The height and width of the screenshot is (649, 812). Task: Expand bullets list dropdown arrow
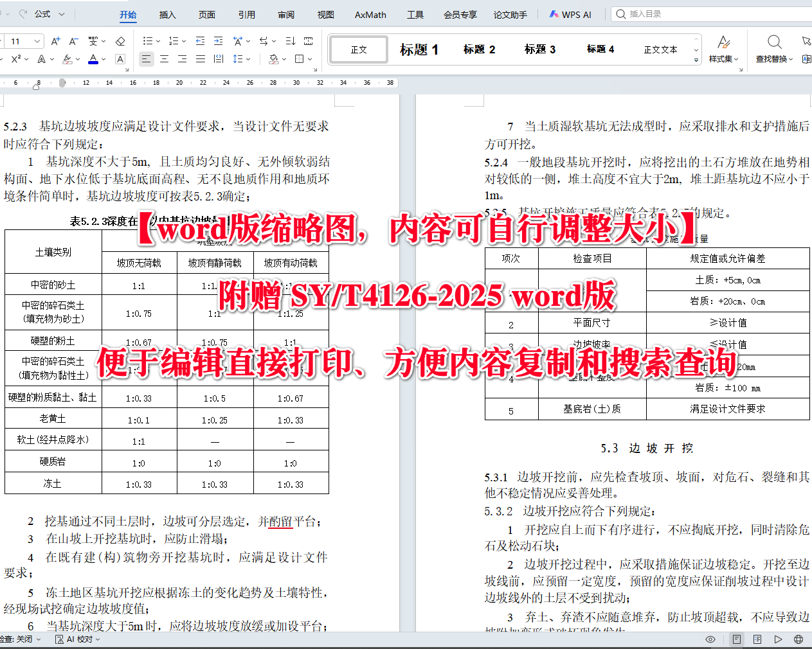158,41
